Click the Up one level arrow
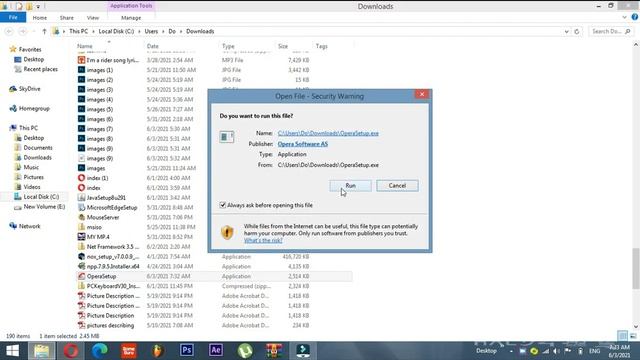This screenshot has height=360, width=640. (x=44, y=31)
